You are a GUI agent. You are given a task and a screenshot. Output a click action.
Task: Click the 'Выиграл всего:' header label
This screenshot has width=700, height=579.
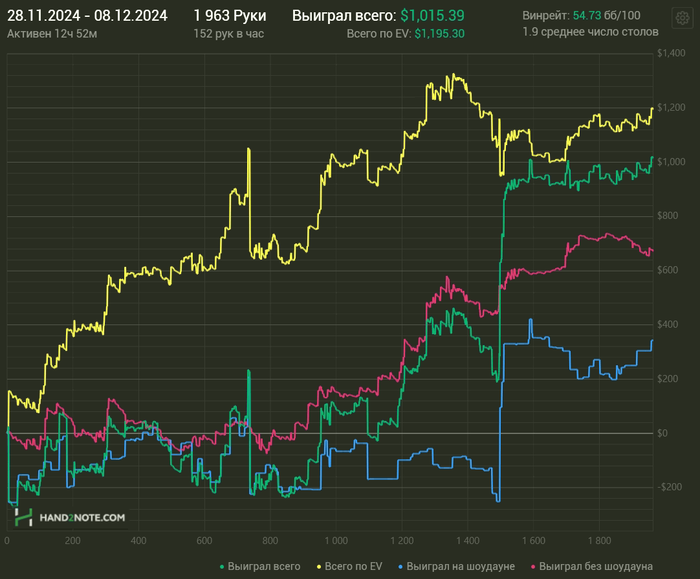344,16
